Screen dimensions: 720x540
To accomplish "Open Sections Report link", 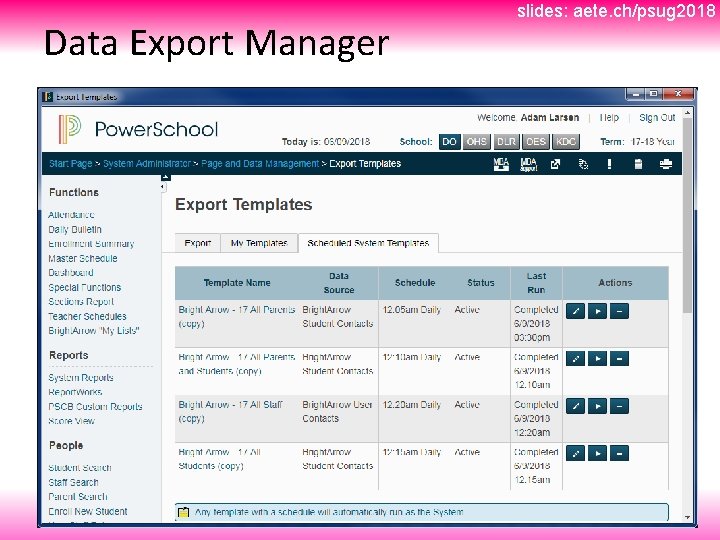I will click(x=81, y=302).
